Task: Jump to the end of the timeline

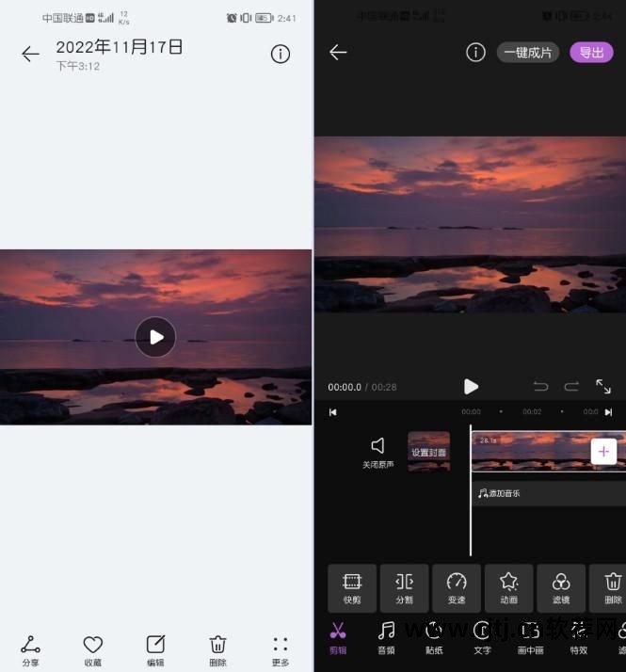Action: pyautogui.click(x=608, y=412)
